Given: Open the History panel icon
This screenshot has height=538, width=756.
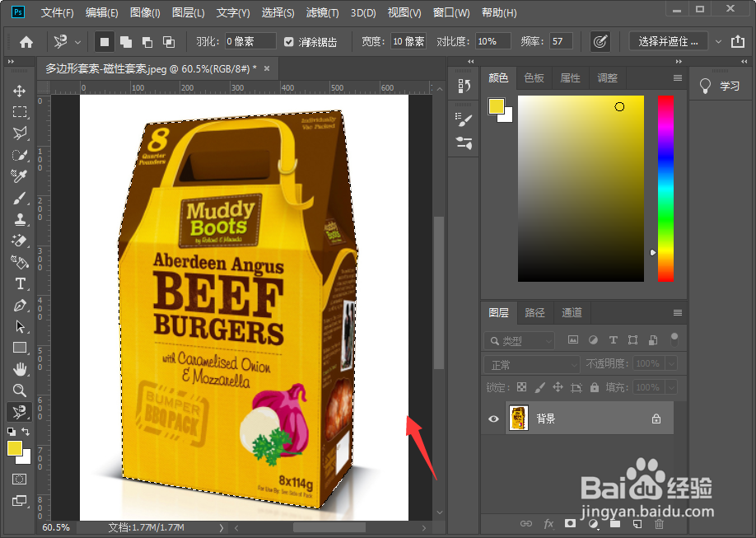Looking at the screenshot, I should (464, 86).
